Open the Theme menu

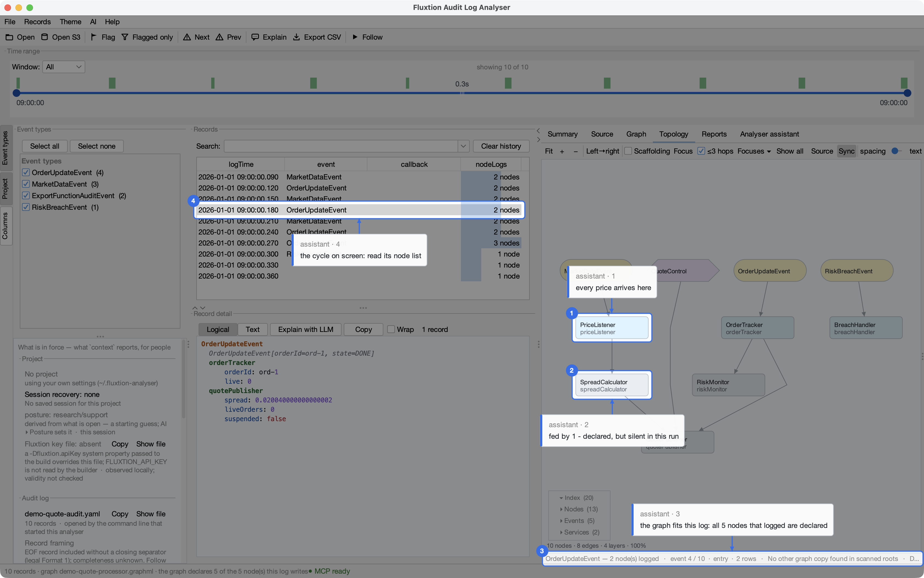[70, 22]
